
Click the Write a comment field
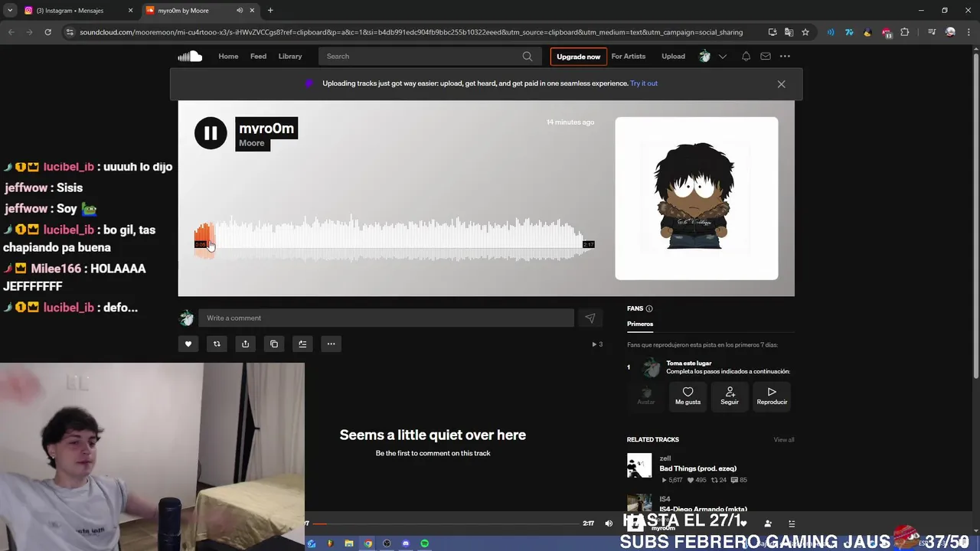pos(386,318)
